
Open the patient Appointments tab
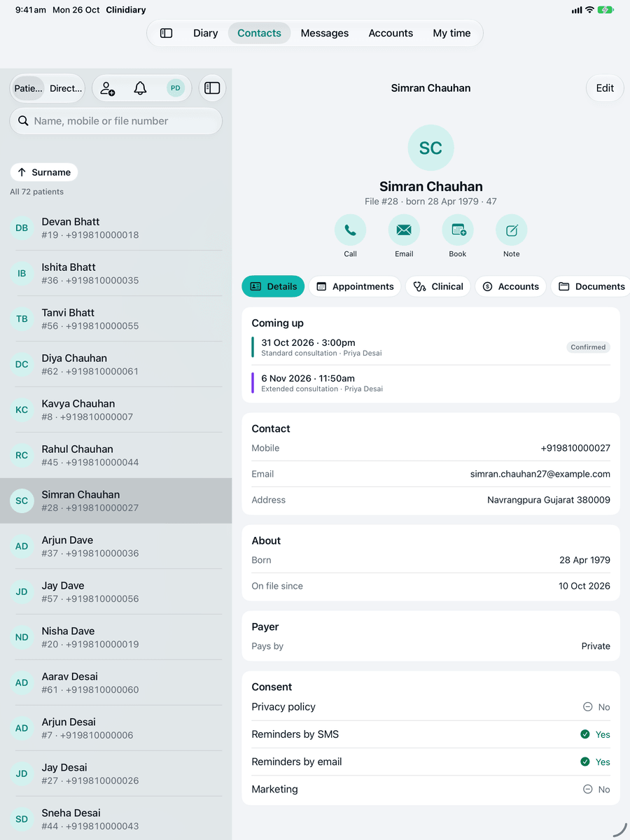coord(355,286)
